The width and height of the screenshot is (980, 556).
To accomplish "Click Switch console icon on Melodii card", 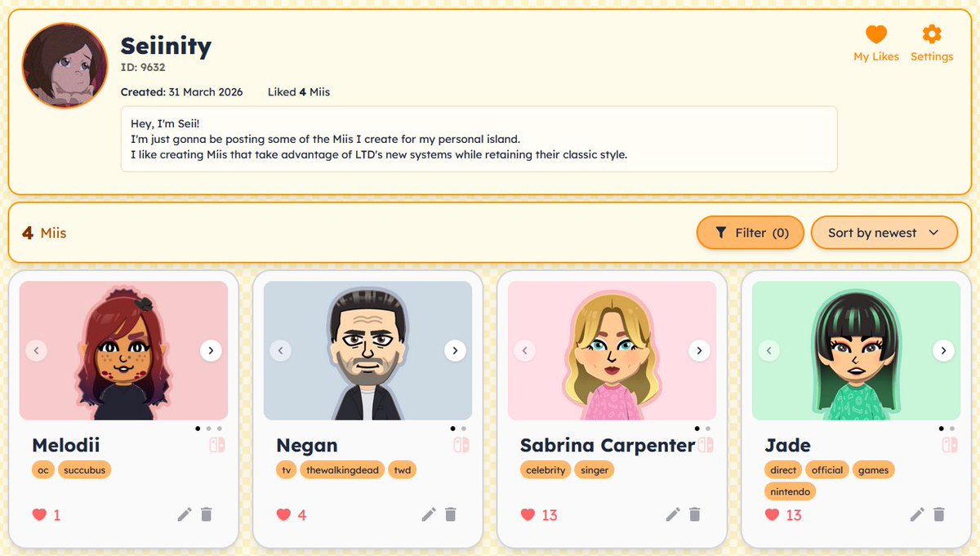I will [217, 445].
